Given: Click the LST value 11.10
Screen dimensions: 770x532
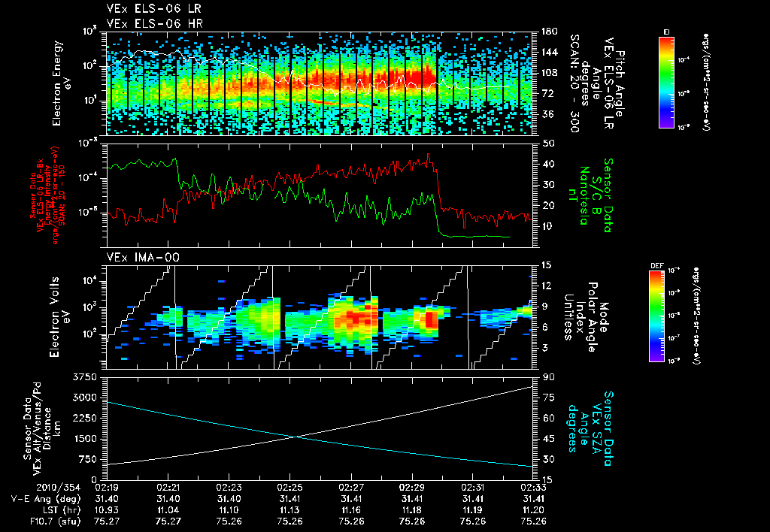Looking at the screenshot, I should click(x=229, y=510).
